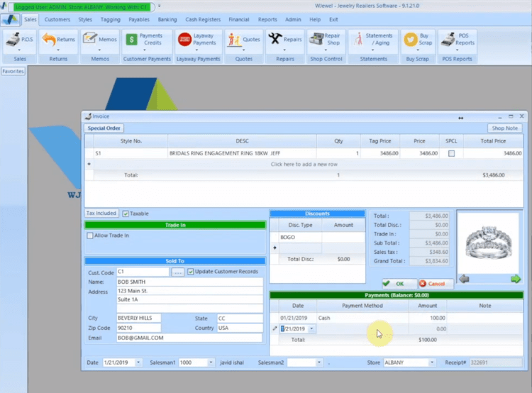Enable the Allow Trade In checkbox
The image size is (532, 393).
pyautogui.click(x=89, y=236)
